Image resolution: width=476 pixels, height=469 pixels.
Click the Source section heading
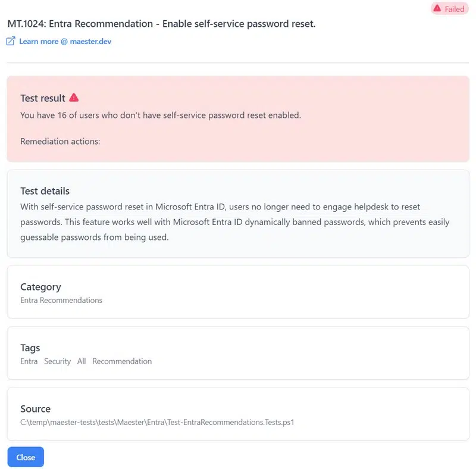35,409
